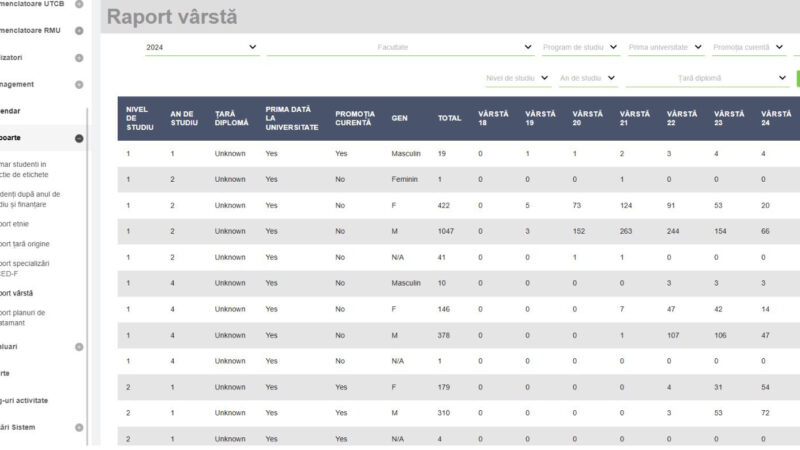Click the Total column header
The width and height of the screenshot is (800, 450).
(449, 118)
